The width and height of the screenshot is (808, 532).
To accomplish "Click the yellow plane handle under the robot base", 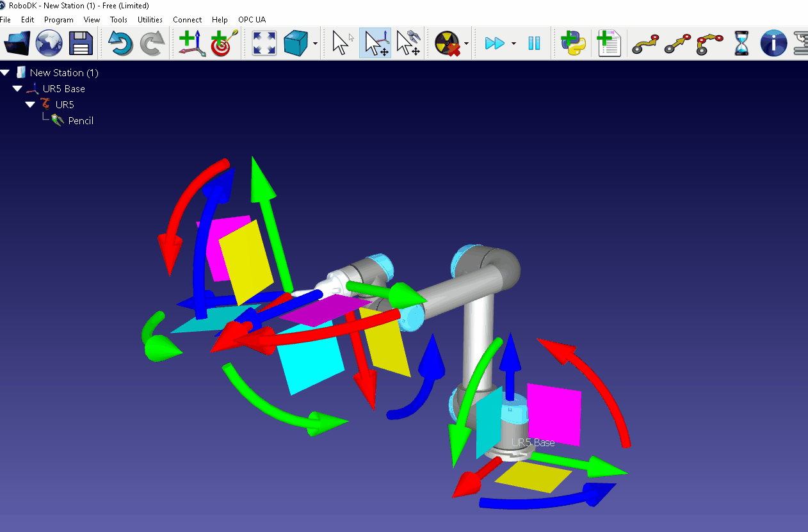I will (x=533, y=477).
